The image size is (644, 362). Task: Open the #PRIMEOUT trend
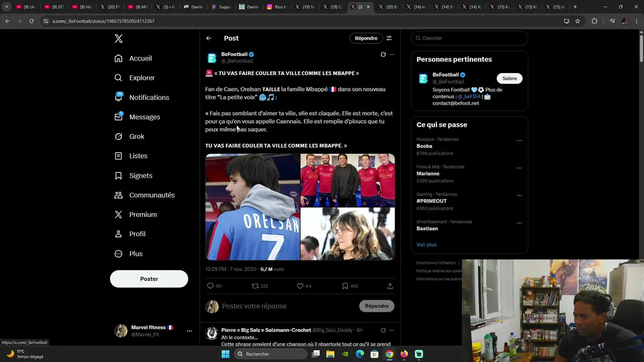click(432, 201)
